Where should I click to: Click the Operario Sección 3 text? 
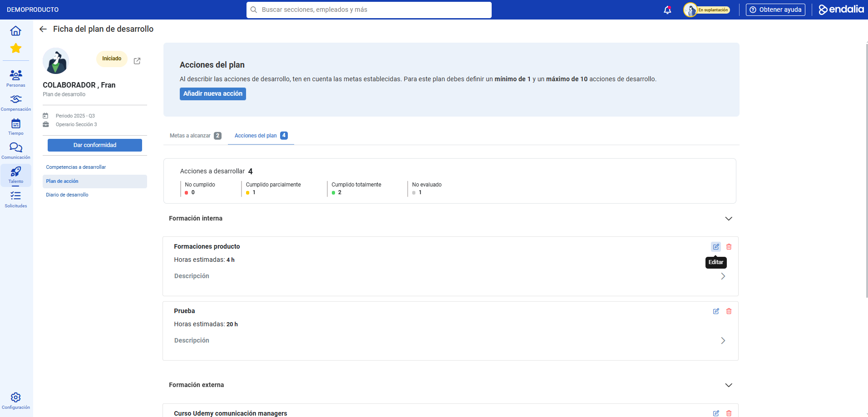(x=76, y=125)
